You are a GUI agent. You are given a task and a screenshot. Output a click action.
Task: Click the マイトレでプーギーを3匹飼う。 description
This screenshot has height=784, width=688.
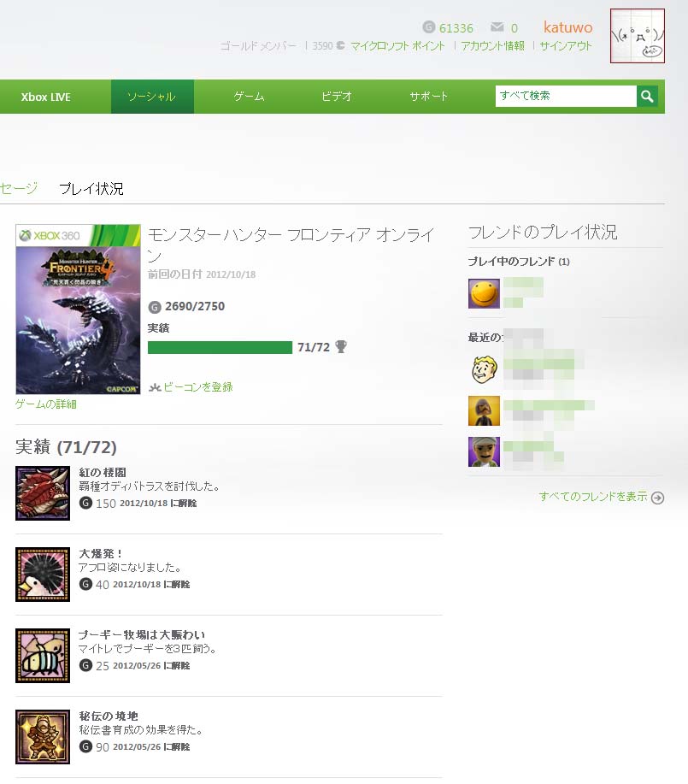148,649
